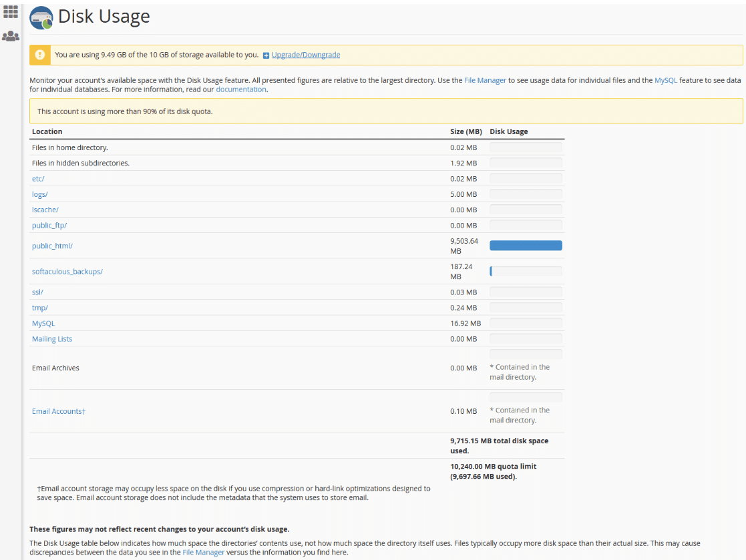This screenshot has width=746, height=560.
Task: Open the user manager sidebar icon
Action: click(x=11, y=36)
